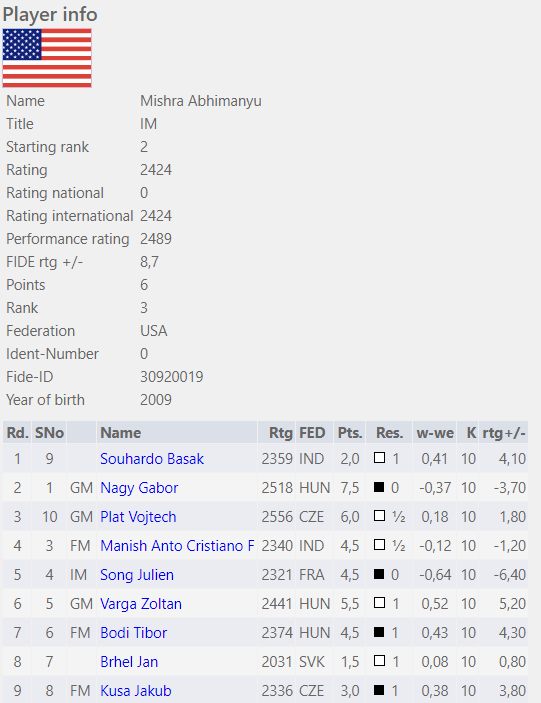This screenshot has height=703, width=541.
Task: Open Kusa Jakub player link
Action: [136, 690]
